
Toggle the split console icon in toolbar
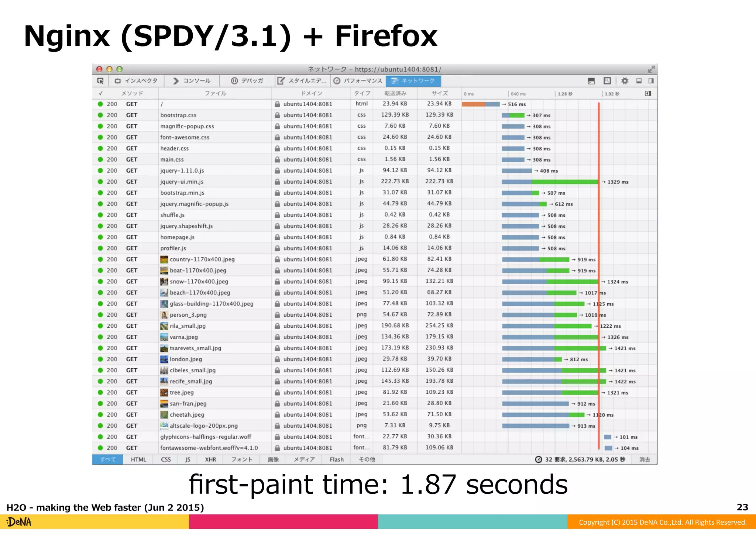591,81
